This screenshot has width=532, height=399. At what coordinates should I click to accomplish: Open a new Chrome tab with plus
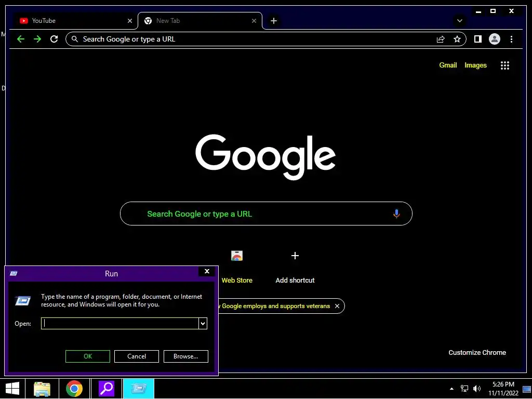pos(273,21)
